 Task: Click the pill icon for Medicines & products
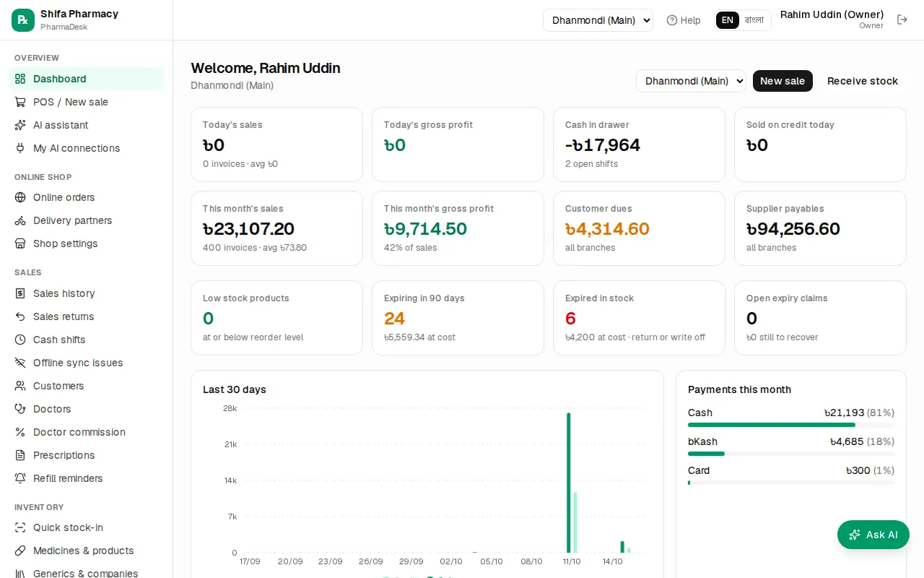click(x=20, y=551)
